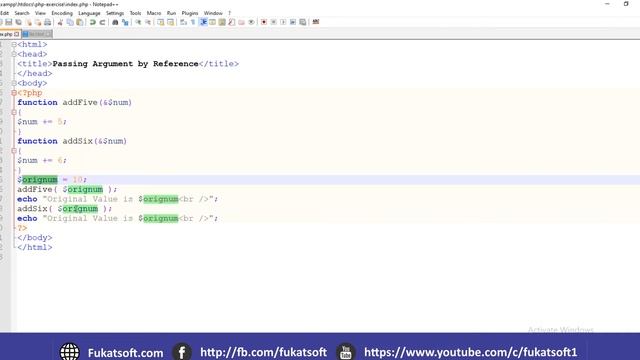The image size is (640, 360).
Task: Click 'addFive' in its function declaration
Action: pyautogui.click(x=80, y=102)
